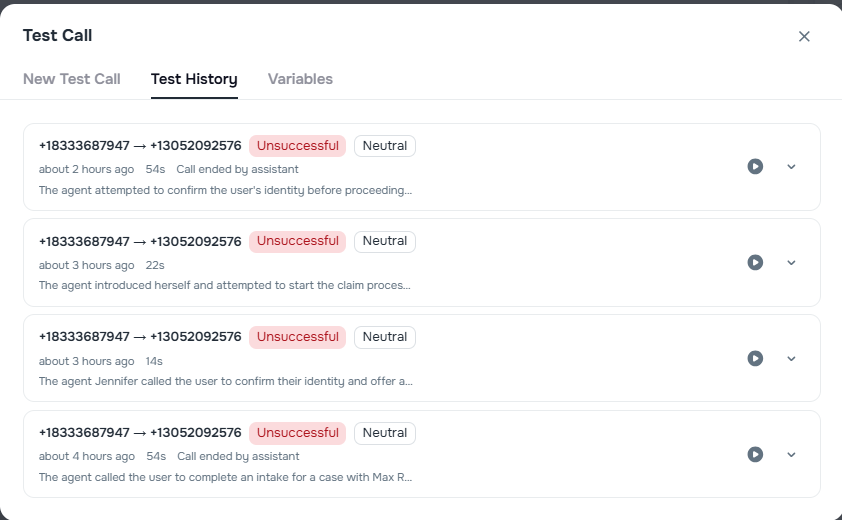This screenshot has height=520, width=842.
Task: Expand details of the 14s call
Action: 791,358
